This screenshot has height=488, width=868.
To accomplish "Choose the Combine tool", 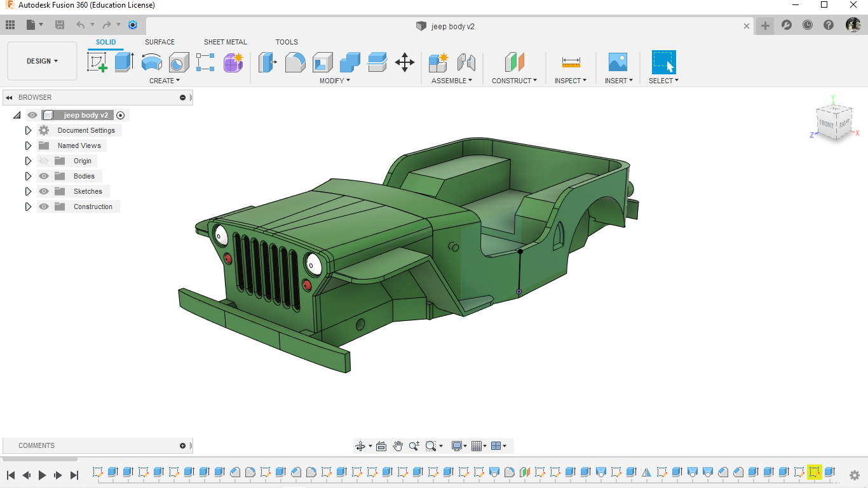I will tap(349, 62).
